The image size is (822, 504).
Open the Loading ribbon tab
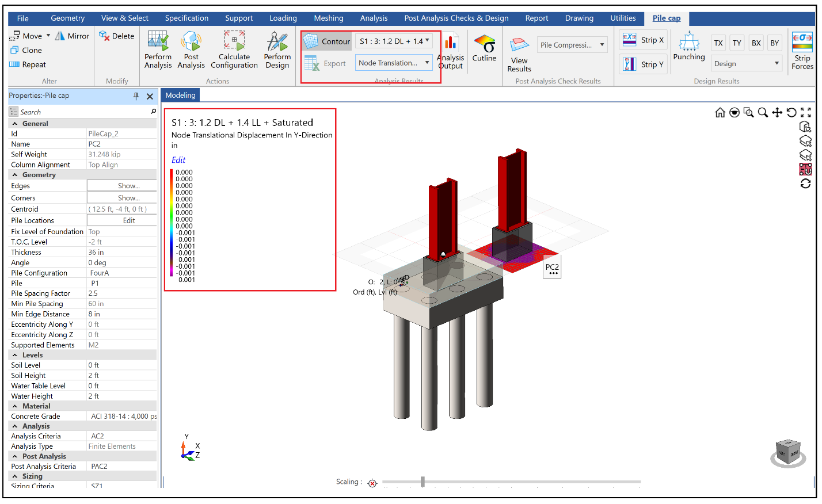283,18
